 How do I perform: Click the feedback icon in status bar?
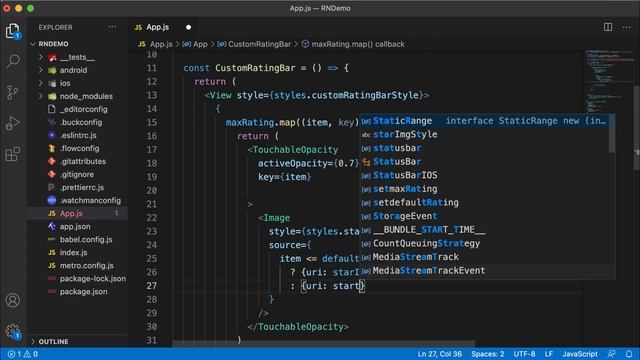coord(611,354)
